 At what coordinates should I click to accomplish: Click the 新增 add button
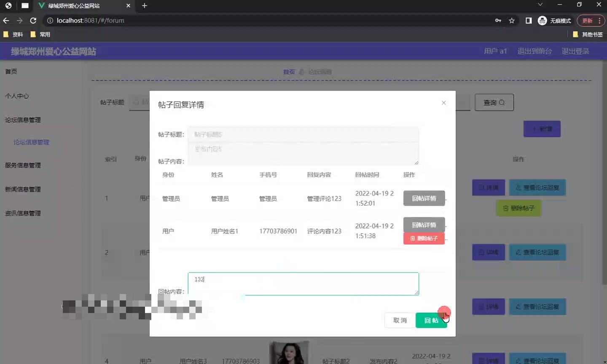coord(542,129)
